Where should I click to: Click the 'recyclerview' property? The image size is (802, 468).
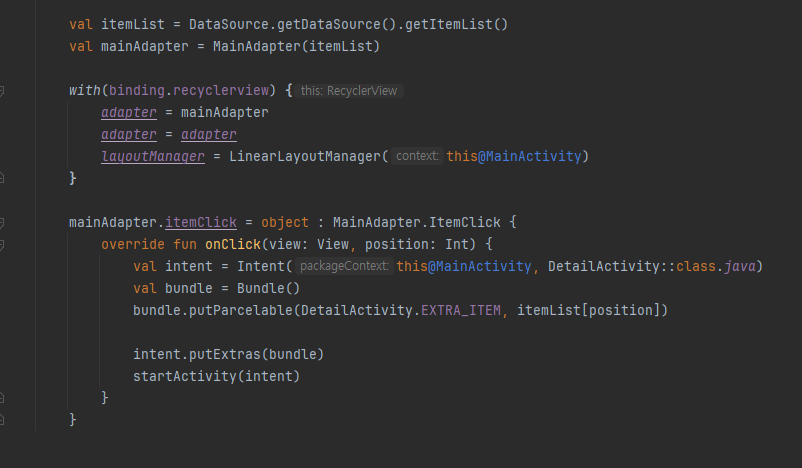[x=221, y=91]
